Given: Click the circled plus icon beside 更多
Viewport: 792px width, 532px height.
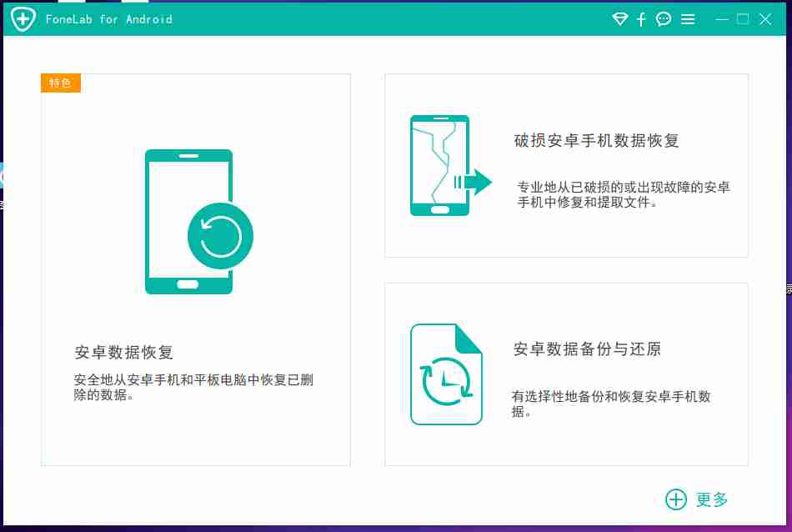Looking at the screenshot, I should [x=674, y=499].
